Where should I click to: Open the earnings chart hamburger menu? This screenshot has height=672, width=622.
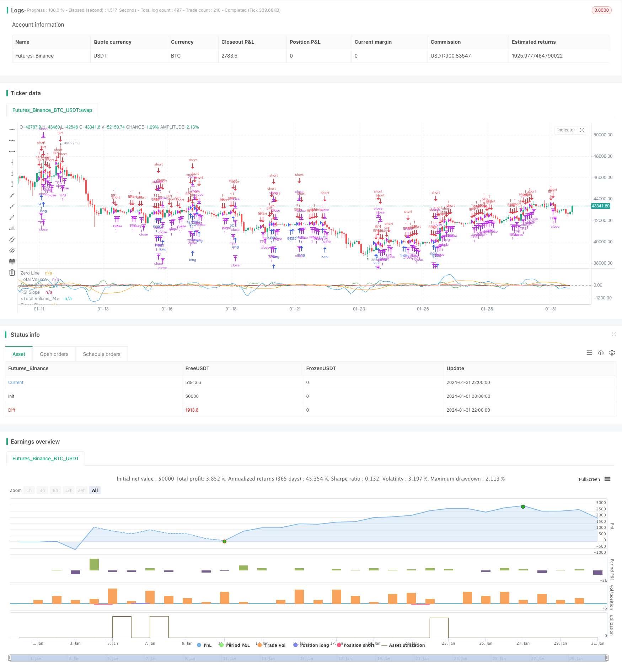[607, 479]
